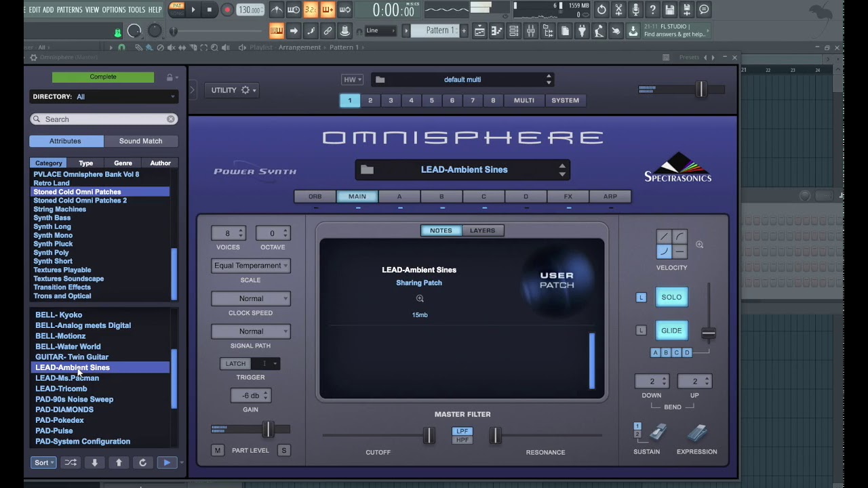
Task: Adjust the master RESONANCE slider
Action: point(496,436)
